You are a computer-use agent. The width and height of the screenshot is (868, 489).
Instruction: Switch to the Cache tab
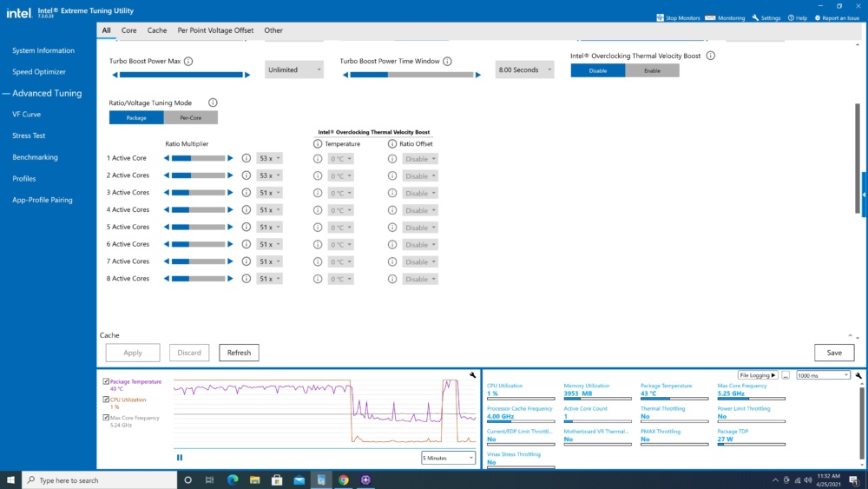(156, 30)
